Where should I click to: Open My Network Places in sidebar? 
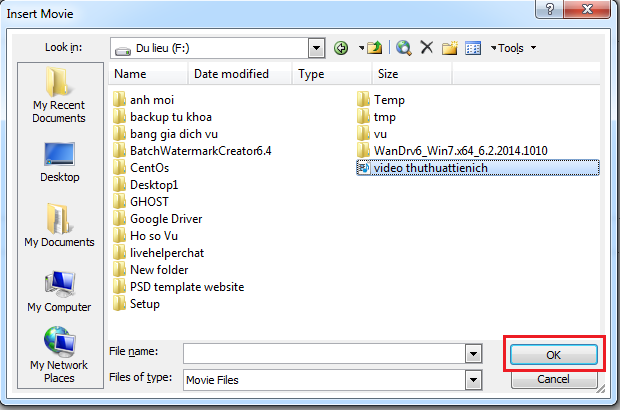[x=59, y=356]
